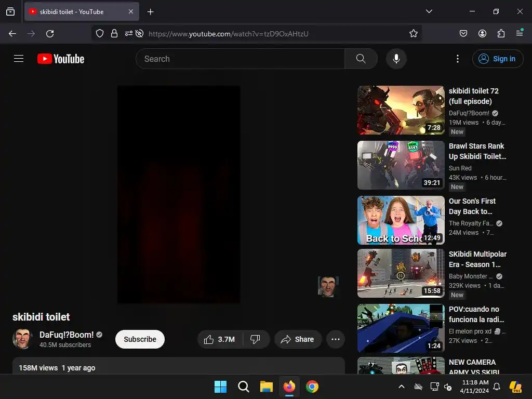Open Firefox extensions puzzle icon

(x=501, y=33)
